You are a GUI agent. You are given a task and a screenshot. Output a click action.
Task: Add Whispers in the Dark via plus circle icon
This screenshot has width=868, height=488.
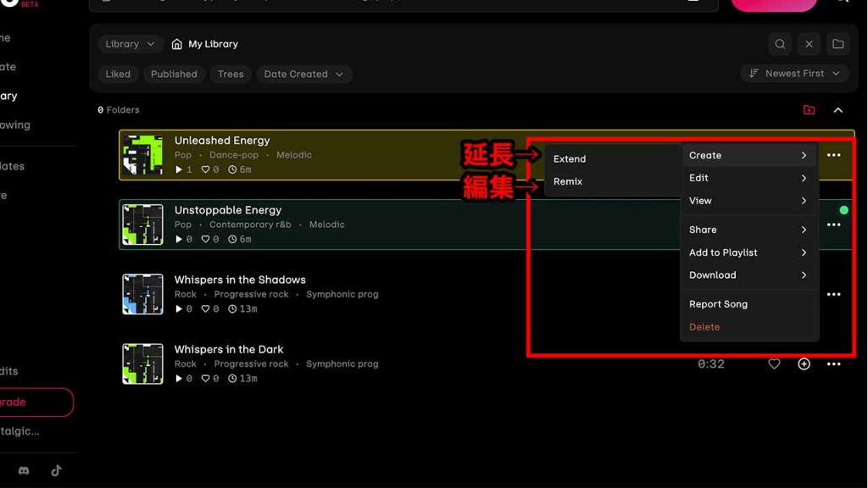pos(804,364)
